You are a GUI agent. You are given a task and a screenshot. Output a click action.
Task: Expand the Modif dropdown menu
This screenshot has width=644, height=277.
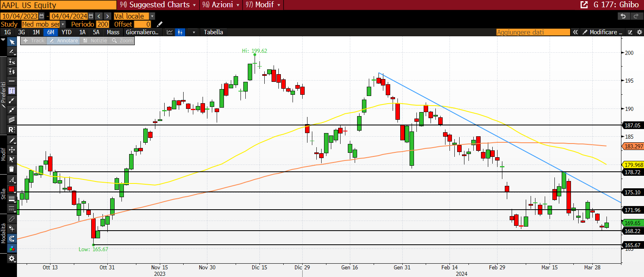(x=263, y=5)
